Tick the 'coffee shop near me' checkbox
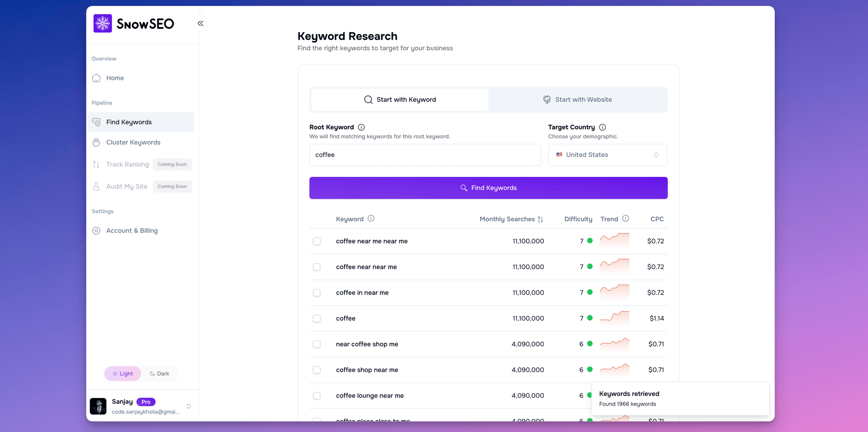 tap(317, 370)
